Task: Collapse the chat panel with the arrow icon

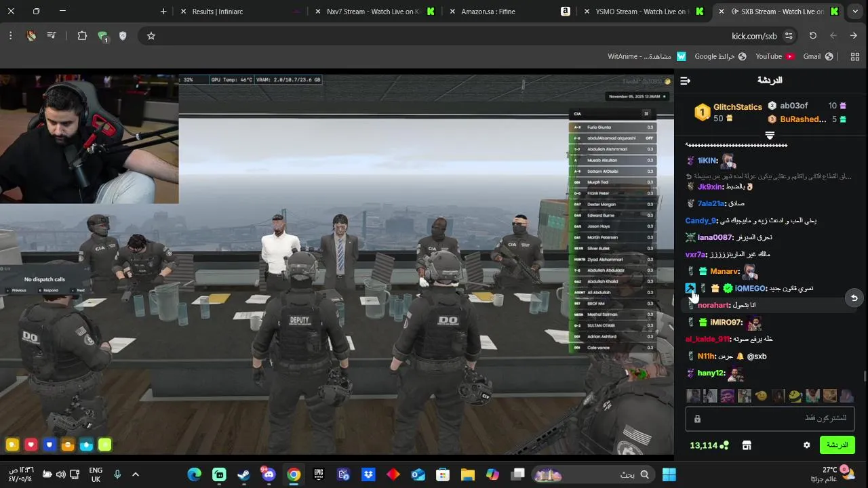Action: coord(686,81)
